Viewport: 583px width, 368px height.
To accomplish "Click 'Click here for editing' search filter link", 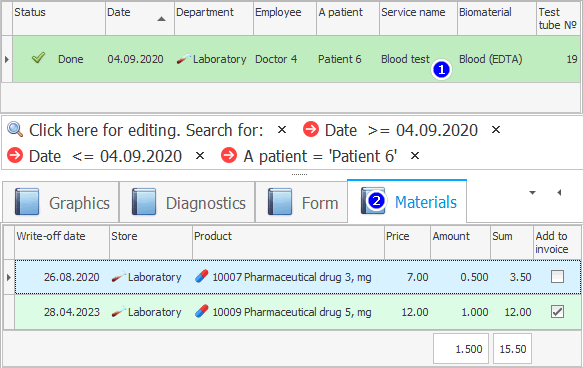I will point(146,130).
